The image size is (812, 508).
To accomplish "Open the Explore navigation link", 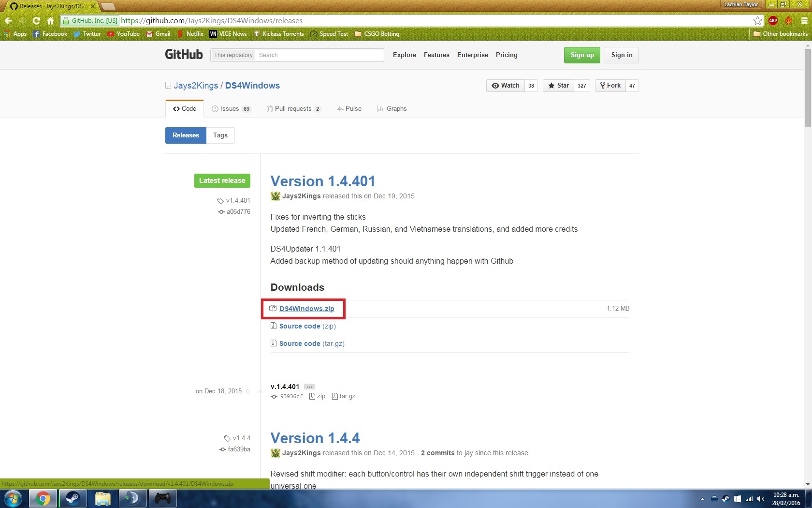I will tap(405, 55).
